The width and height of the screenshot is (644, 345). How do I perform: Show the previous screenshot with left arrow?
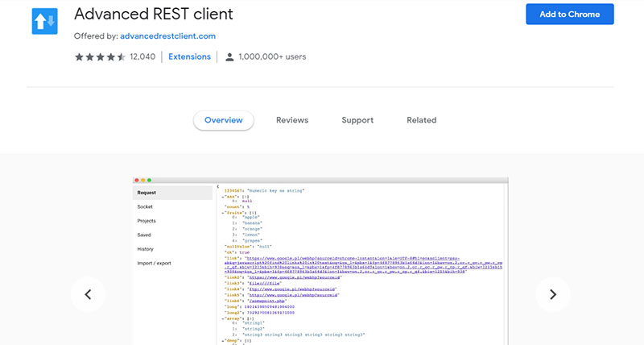pos(88,294)
